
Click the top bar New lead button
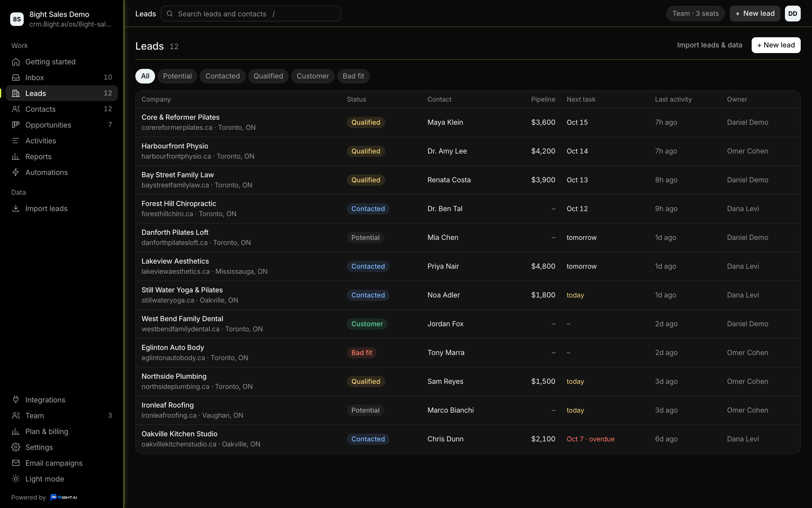click(x=754, y=14)
